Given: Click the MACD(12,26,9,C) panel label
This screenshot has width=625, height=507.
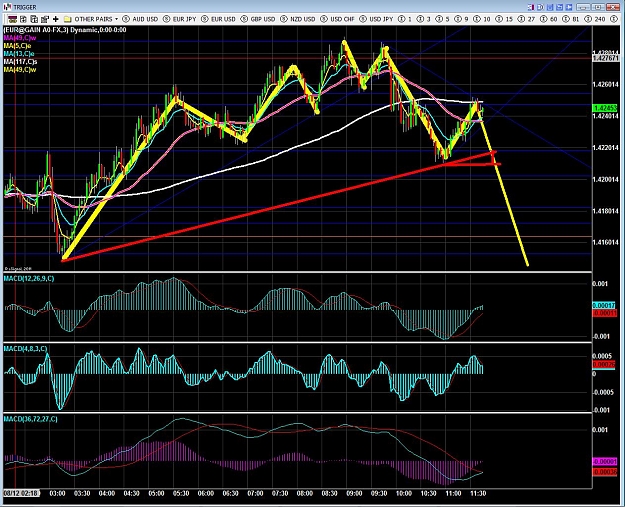Looking at the screenshot, I should coord(29,279).
